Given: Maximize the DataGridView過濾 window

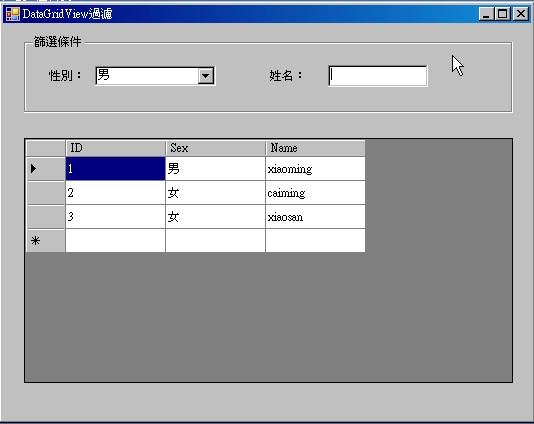Looking at the screenshot, I should click(503, 14).
